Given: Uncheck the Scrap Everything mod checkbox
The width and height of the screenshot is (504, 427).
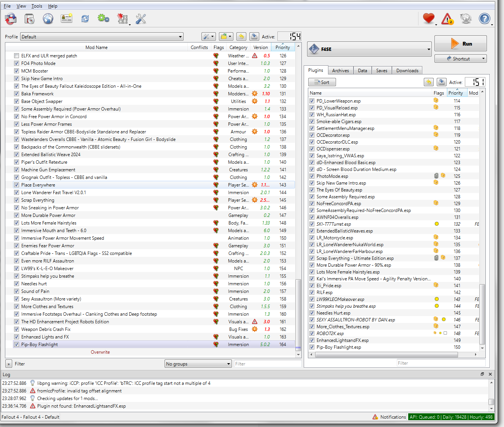Looking at the screenshot, I should pos(16,200).
